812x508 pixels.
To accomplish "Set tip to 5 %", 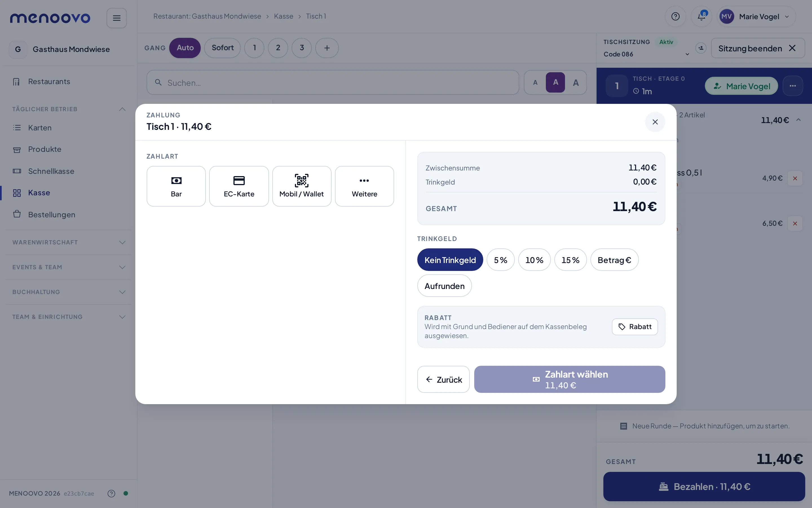I will pos(500,260).
